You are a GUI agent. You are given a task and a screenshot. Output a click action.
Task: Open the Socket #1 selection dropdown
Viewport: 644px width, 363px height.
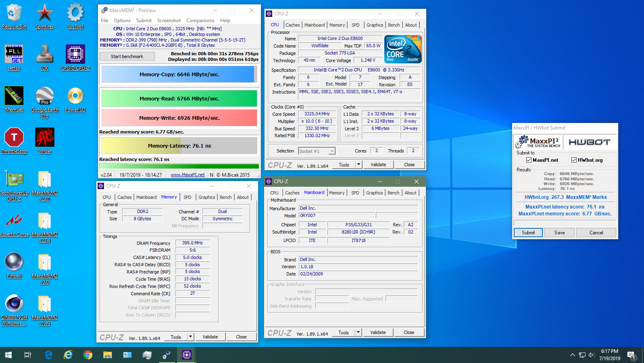pos(317,151)
